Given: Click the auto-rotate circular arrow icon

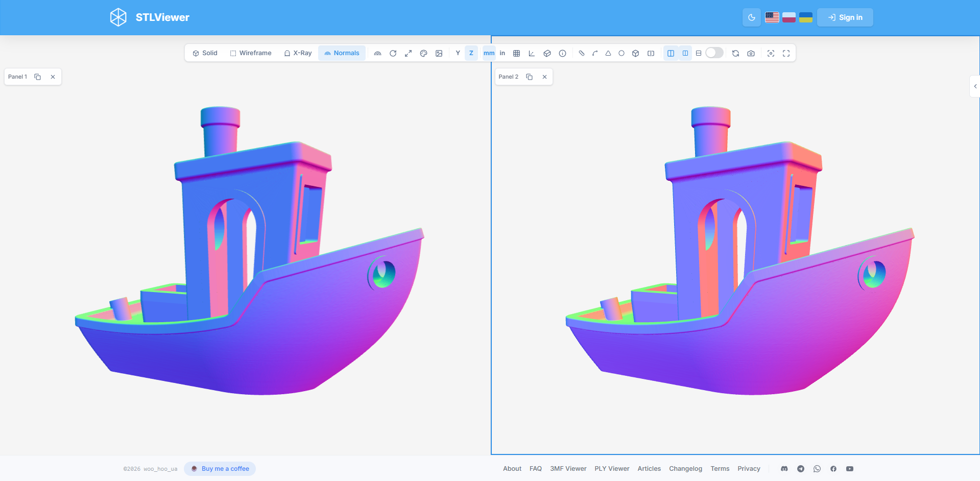Looking at the screenshot, I should click(393, 53).
